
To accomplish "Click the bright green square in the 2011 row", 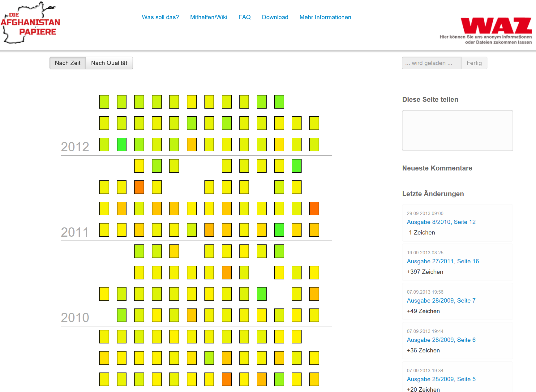I will pos(279,230).
